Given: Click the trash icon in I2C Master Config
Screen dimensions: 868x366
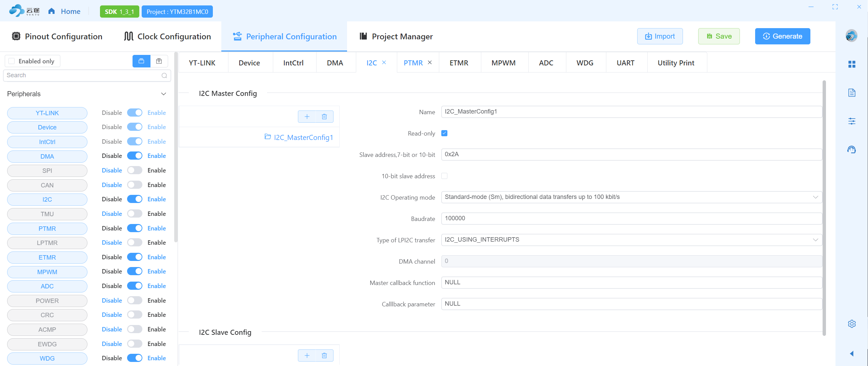Looking at the screenshot, I should (x=324, y=117).
